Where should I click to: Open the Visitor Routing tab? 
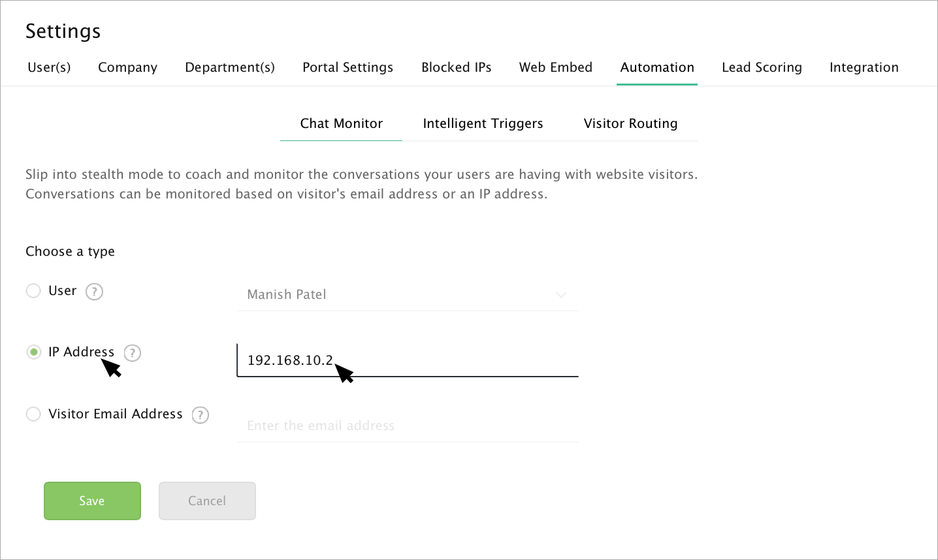pyautogui.click(x=630, y=124)
